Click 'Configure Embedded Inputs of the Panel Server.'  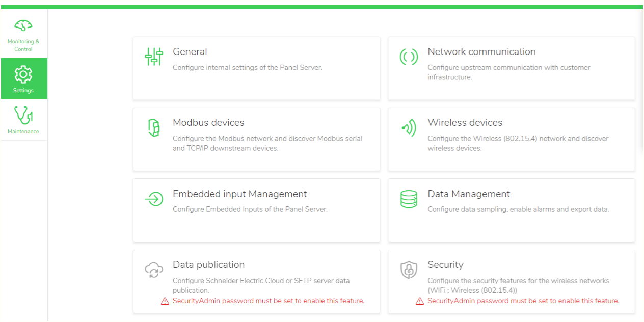250,209
